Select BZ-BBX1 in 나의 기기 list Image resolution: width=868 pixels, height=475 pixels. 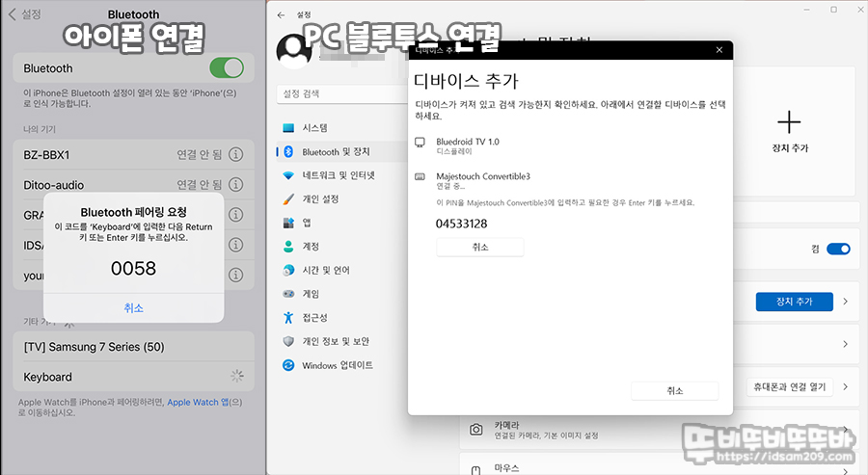coord(133,154)
